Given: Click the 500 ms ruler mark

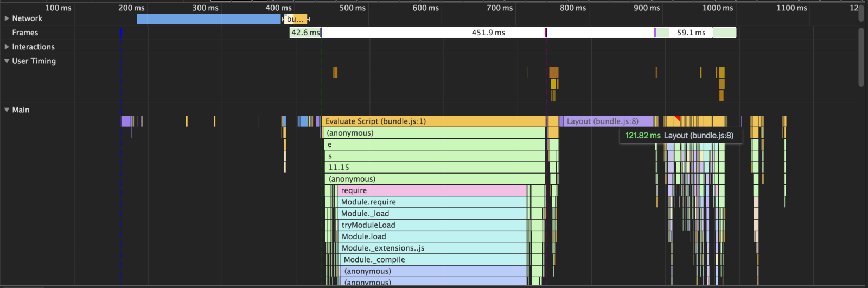Looking at the screenshot, I should [353, 8].
